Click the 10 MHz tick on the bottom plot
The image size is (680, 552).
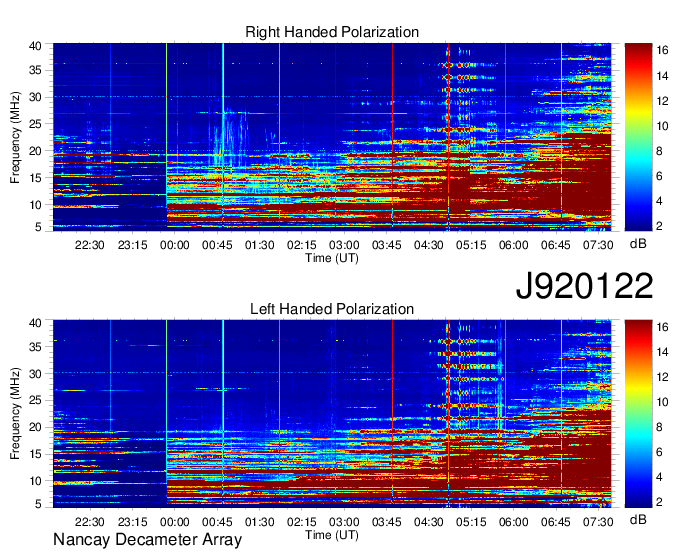pyautogui.click(x=35, y=481)
